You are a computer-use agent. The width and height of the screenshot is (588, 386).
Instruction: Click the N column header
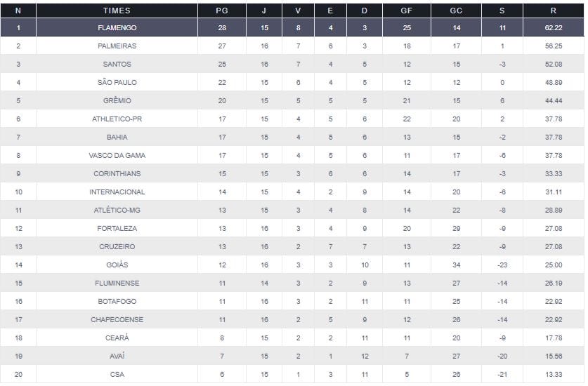pyautogui.click(x=18, y=11)
